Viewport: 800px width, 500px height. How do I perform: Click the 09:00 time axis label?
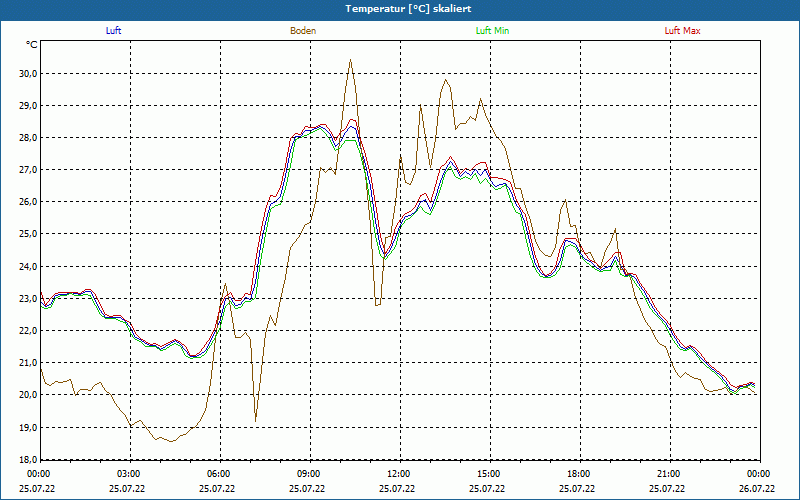pos(307,474)
